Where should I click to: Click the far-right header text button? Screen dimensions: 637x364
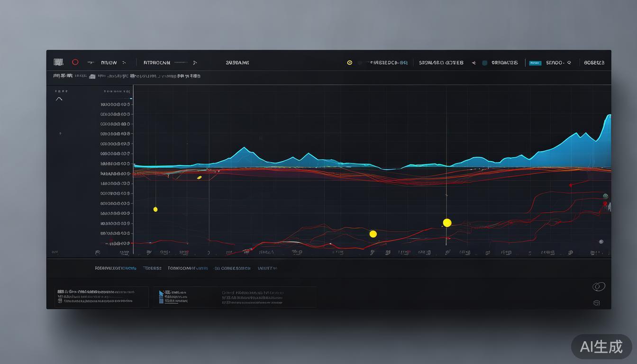(x=594, y=63)
